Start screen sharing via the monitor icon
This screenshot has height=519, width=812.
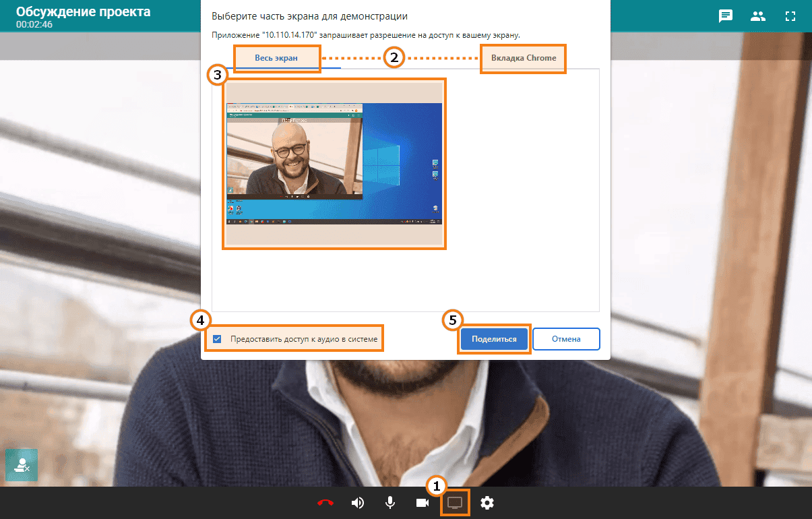point(455,503)
